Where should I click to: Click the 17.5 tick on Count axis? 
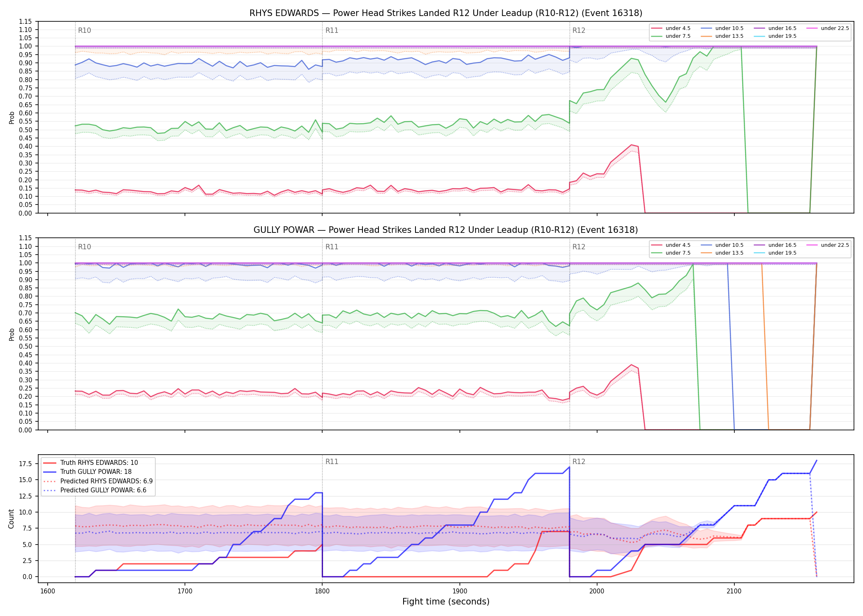tap(25, 464)
